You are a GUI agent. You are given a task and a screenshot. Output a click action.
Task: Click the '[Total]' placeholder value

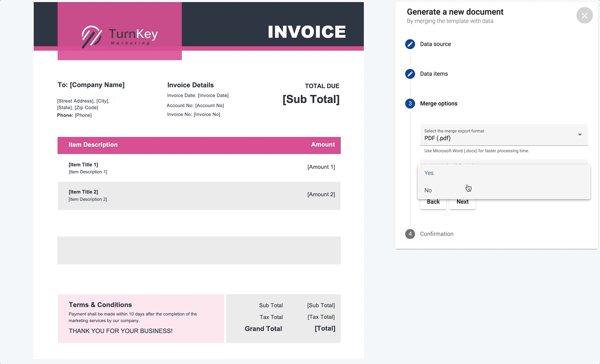pos(325,329)
